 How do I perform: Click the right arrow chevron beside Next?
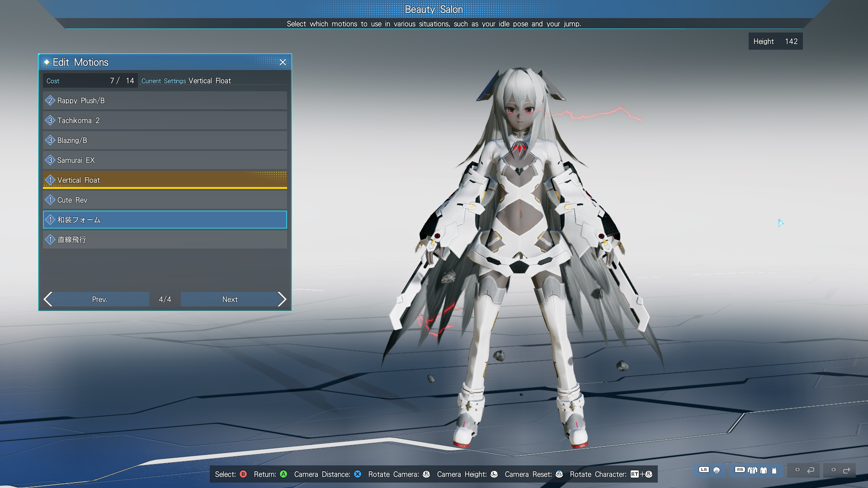(282, 299)
